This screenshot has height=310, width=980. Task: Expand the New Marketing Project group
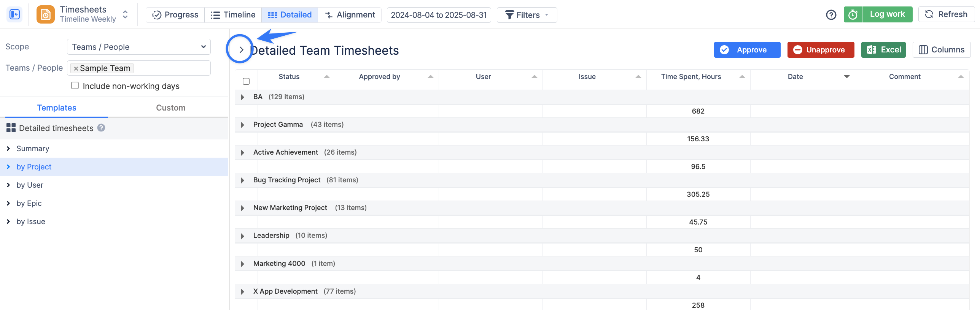point(242,208)
